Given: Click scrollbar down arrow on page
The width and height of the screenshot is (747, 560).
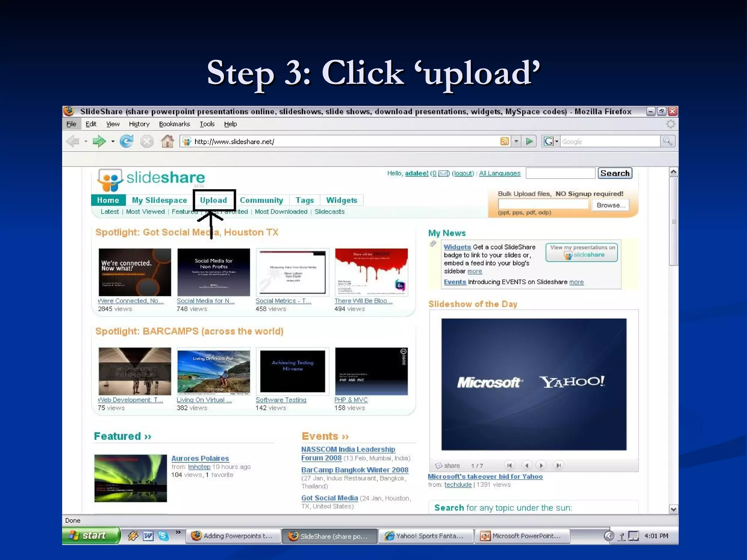Looking at the screenshot, I should pos(673,509).
